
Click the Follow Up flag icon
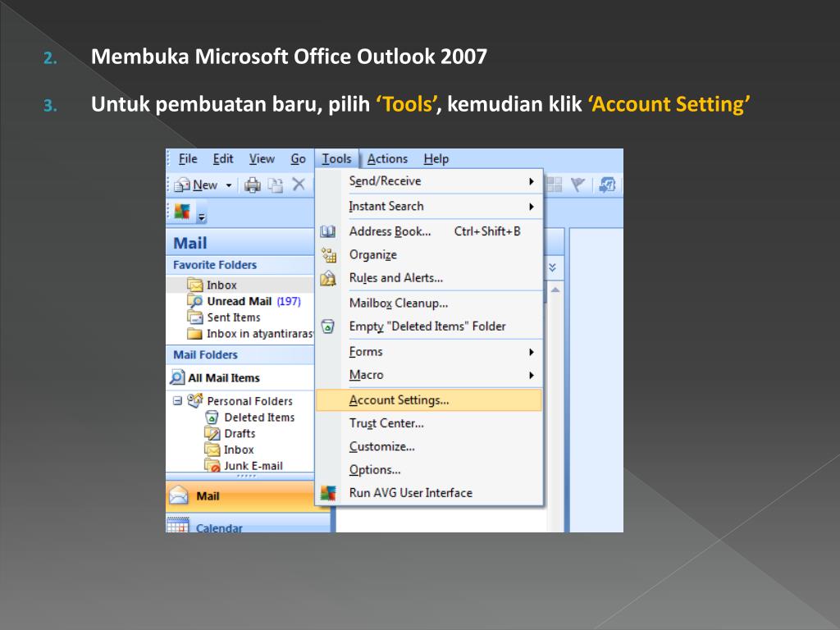577,185
